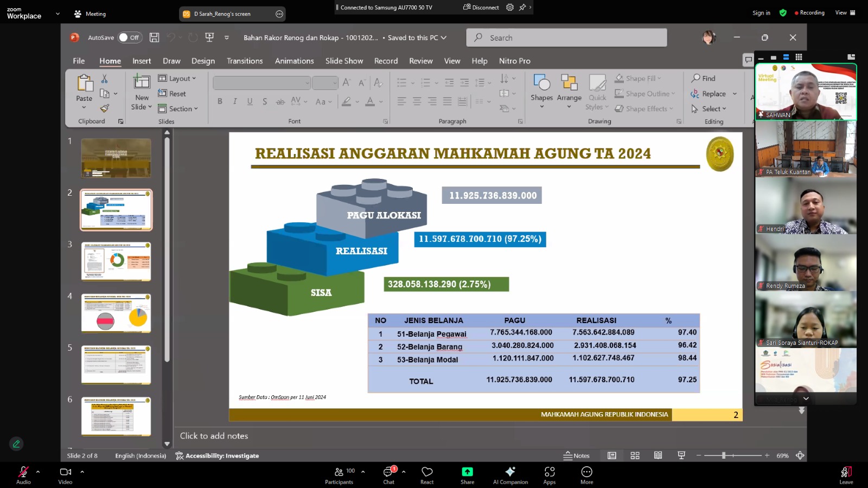
Task: Switch to the Nitro Pro tab
Action: (515, 61)
